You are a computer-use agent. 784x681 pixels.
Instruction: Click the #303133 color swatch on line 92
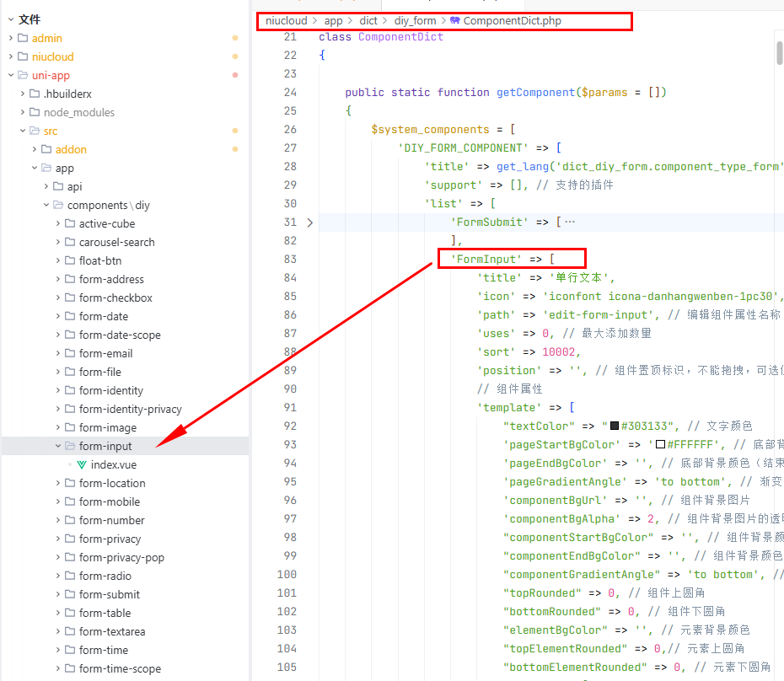615,426
